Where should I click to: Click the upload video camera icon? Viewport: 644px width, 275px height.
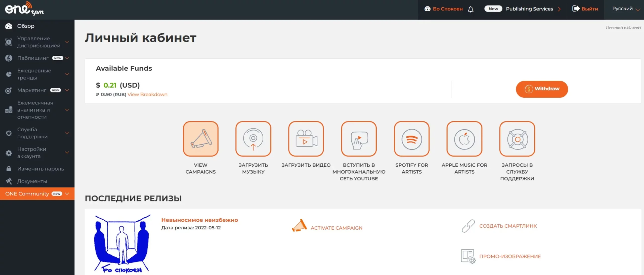[306, 139]
